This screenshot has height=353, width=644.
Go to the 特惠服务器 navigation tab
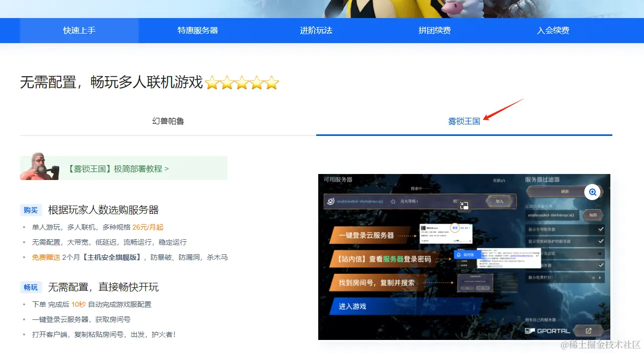coord(198,31)
